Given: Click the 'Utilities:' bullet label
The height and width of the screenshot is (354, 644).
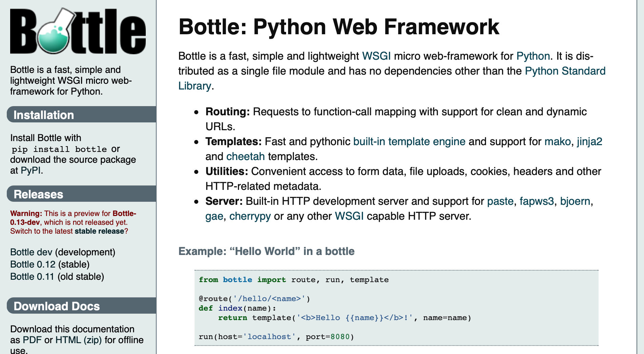Looking at the screenshot, I should [x=227, y=171].
